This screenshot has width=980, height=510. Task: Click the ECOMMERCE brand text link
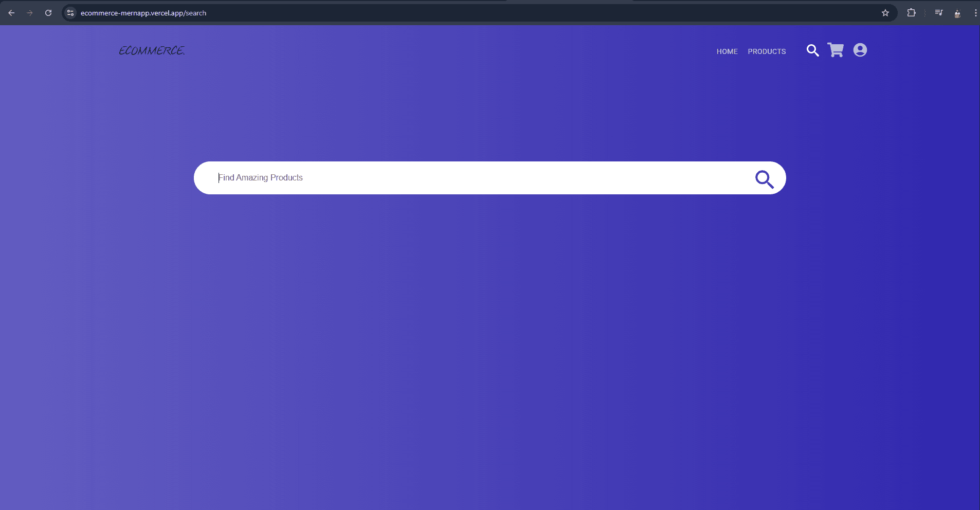(x=152, y=50)
